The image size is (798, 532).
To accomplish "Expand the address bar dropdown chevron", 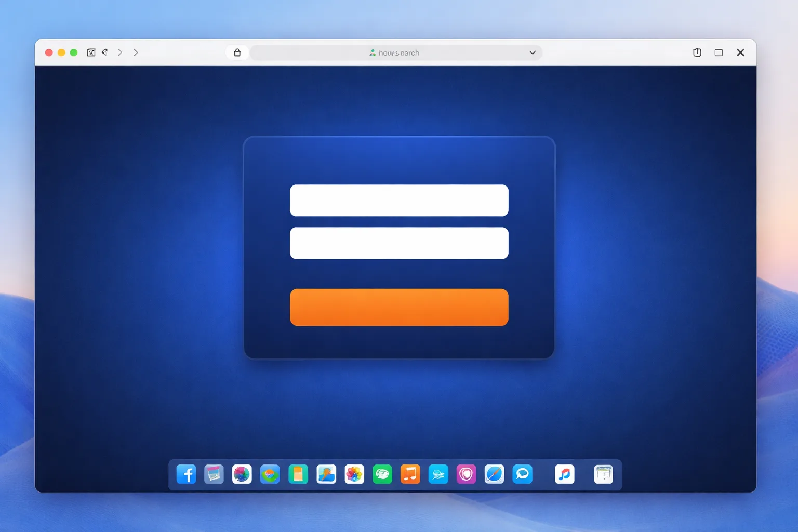I will (533, 52).
